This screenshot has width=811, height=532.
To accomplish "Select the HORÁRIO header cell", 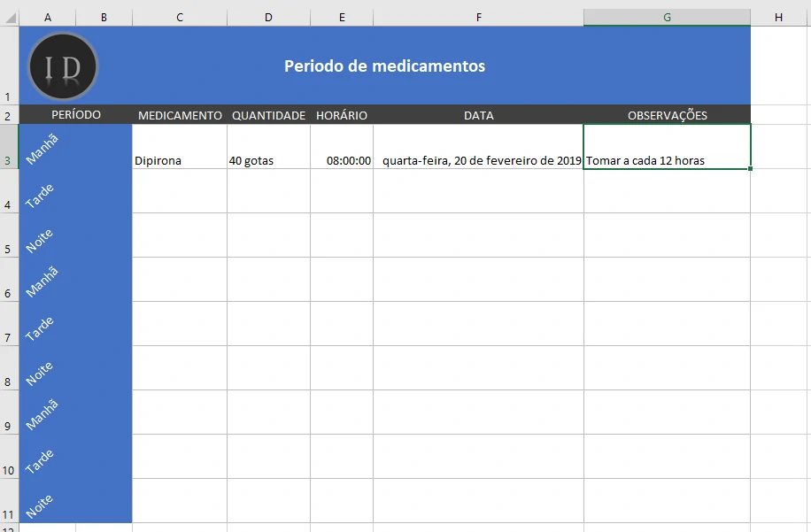I will pyautogui.click(x=342, y=114).
